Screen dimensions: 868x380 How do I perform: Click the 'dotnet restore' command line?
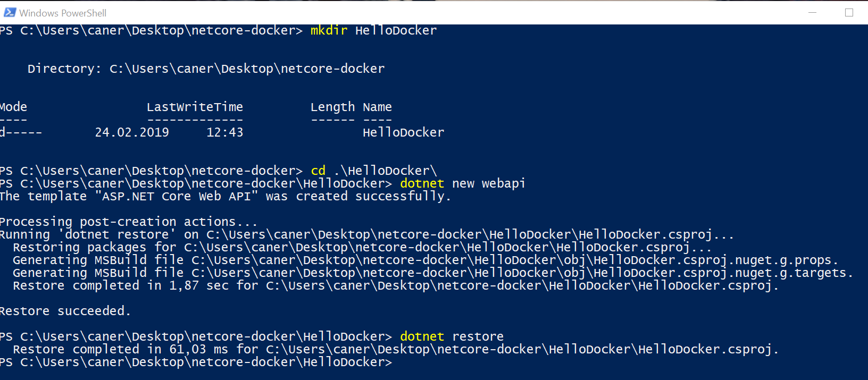click(x=452, y=336)
